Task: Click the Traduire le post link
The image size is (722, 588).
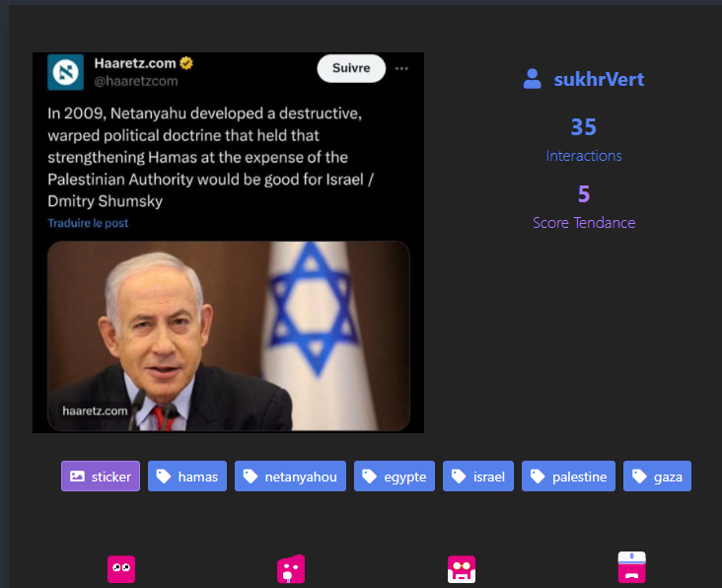Action: [x=88, y=223]
